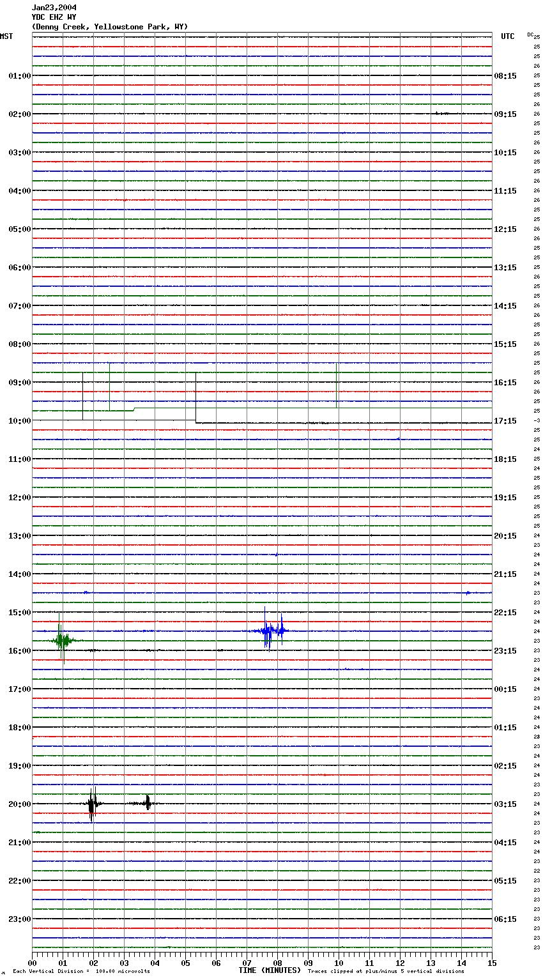Screen dimensions: 543x980
Task: Click the 09:15 UTC time label
Action: coord(505,114)
